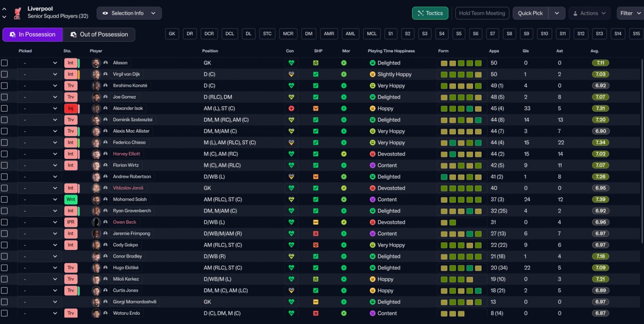
Task: Open Harvey Elliott's player profile
Action: 126,154
